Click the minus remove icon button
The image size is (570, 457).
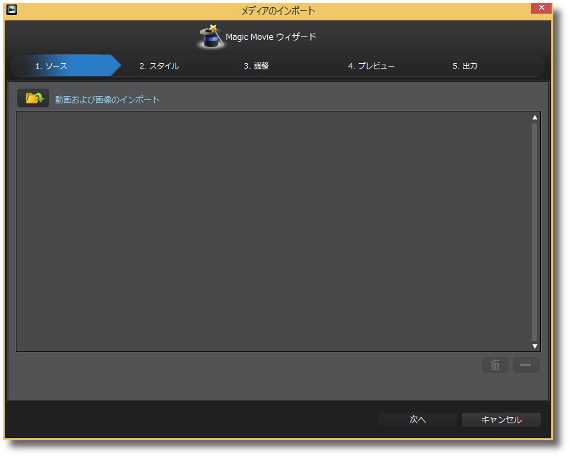tap(526, 365)
